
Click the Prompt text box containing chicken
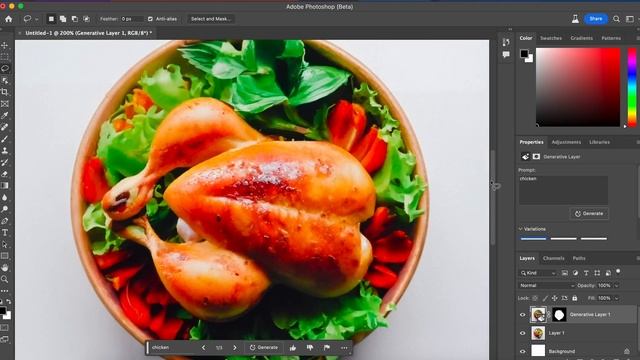[563, 190]
